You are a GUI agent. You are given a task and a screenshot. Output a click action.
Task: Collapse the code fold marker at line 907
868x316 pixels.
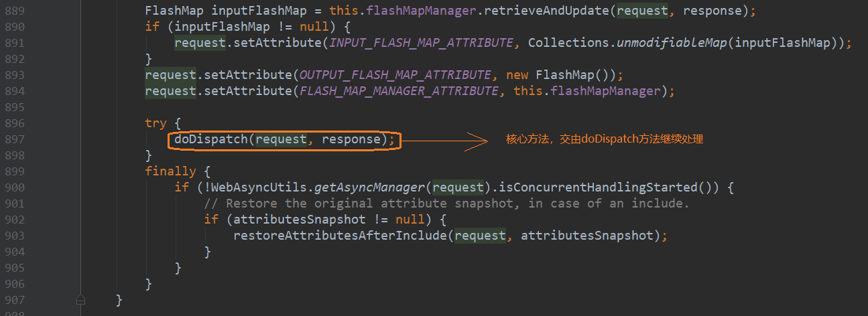pos(80,300)
